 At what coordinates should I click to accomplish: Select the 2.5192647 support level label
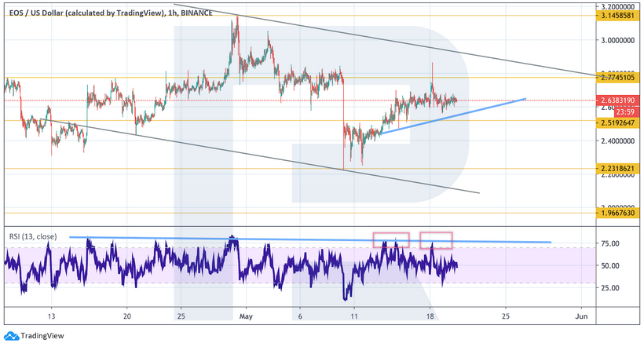click(617, 122)
